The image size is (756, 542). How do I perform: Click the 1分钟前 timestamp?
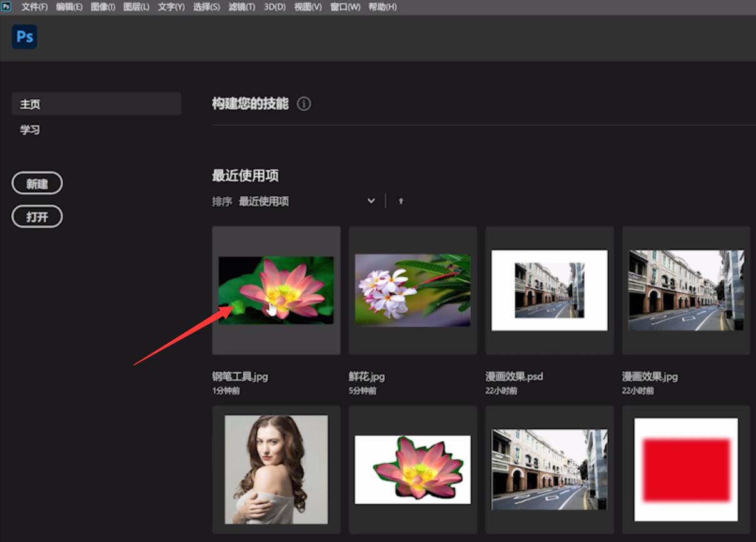(226, 391)
